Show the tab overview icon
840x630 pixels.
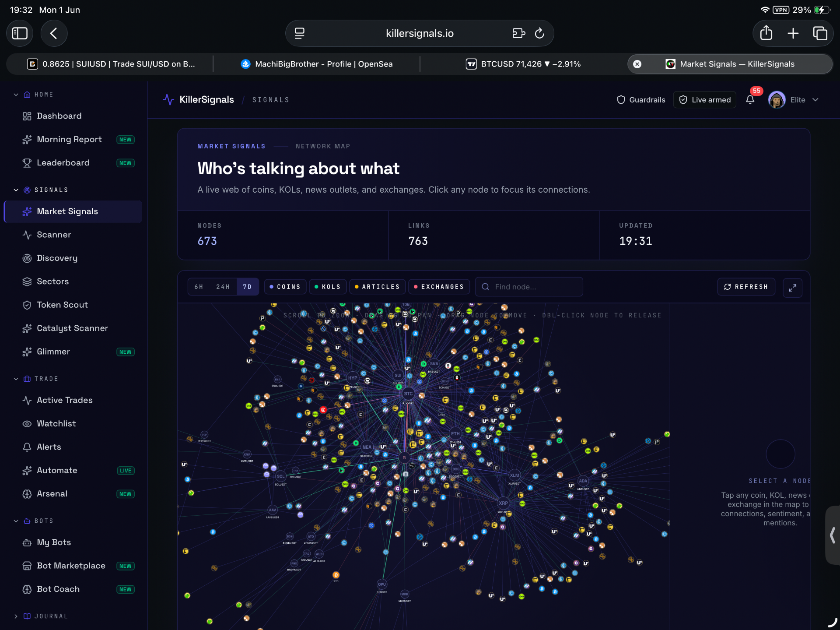[820, 33]
